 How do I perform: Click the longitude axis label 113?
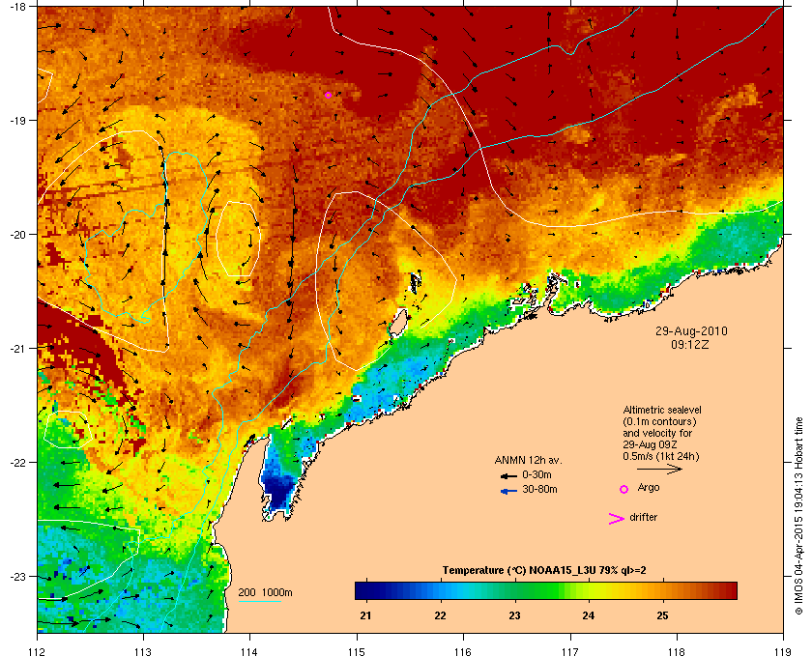(x=143, y=651)
